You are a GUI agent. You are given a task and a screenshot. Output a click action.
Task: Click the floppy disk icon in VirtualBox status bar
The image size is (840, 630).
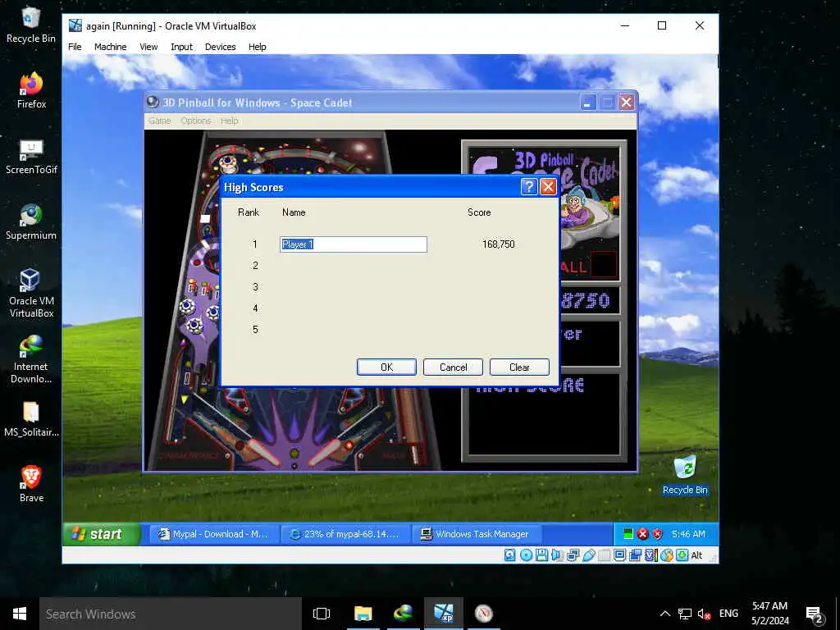pos(541,555)
